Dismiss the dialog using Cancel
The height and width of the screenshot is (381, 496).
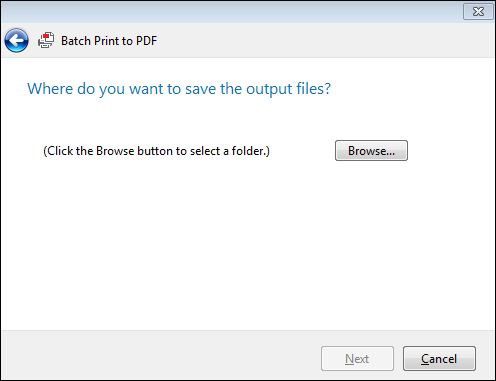(439, 359)
